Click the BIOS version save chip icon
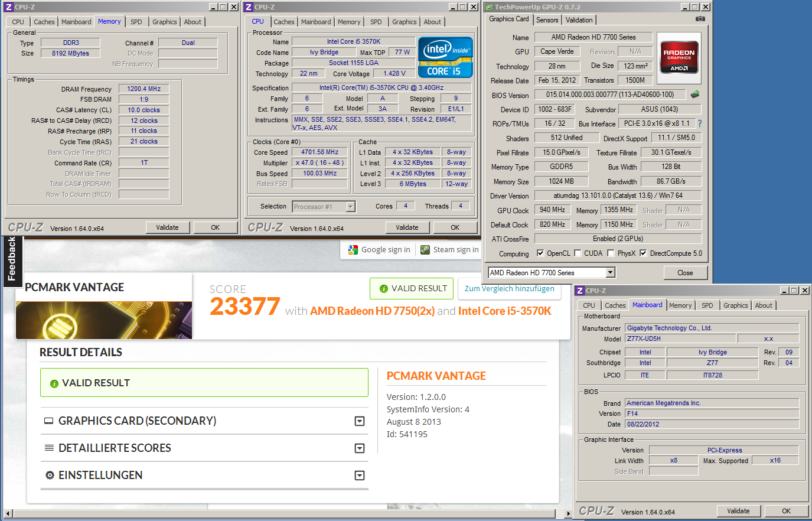Viewport: 812px width, 521px height. click(x=695, y=95)
